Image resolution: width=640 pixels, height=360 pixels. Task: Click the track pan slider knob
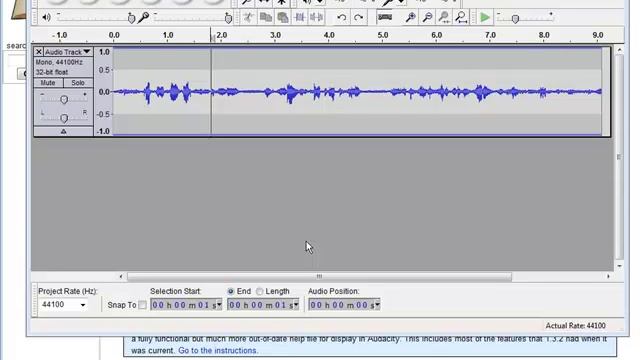[64, 118]
